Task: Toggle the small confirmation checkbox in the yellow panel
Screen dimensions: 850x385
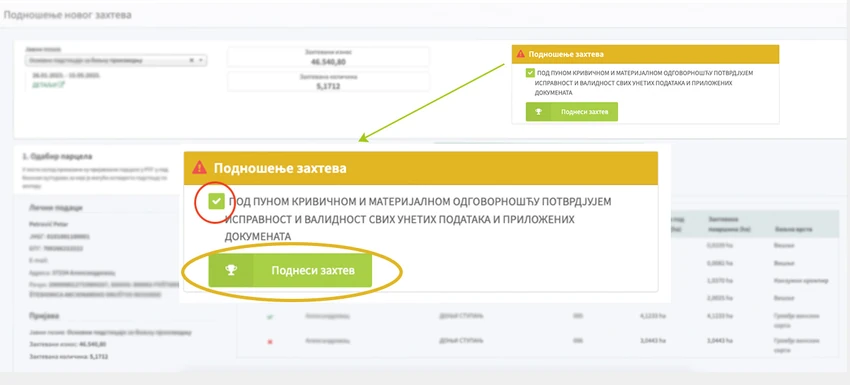Action: point(530,73)
